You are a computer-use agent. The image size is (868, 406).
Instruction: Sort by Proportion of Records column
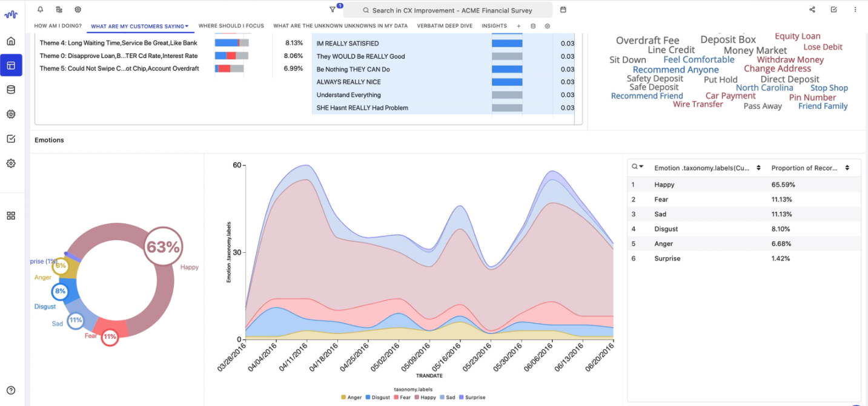click(847, 168)
